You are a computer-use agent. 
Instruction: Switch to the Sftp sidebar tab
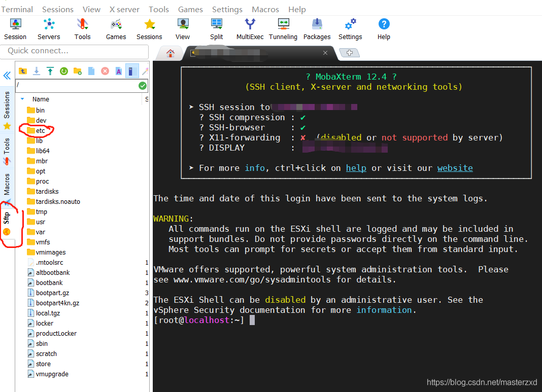tap(7, 224)
